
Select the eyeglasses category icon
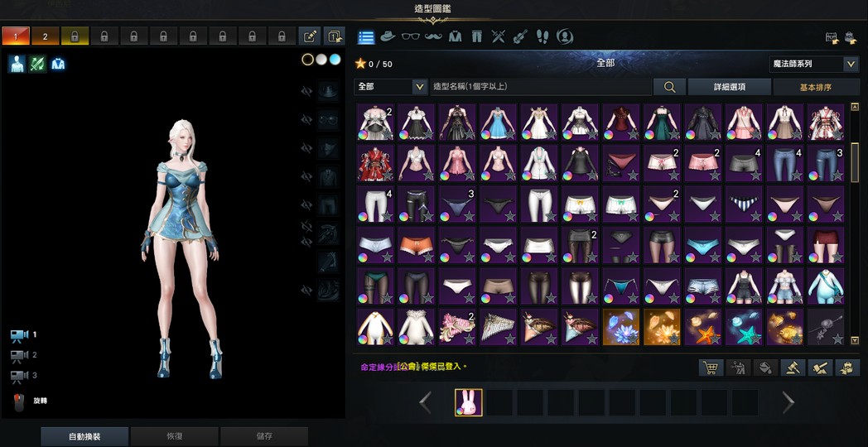click(x=410, y=36)
